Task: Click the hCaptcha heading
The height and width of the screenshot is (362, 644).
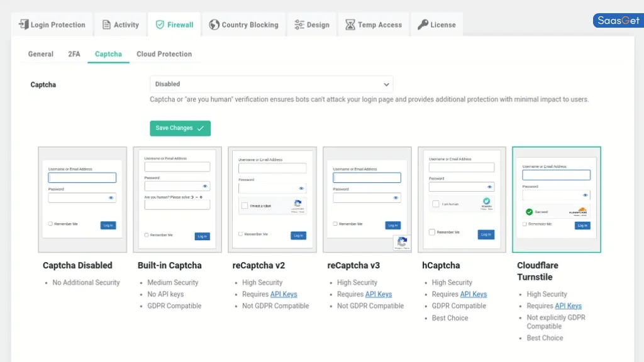Action: pos(441,266)
